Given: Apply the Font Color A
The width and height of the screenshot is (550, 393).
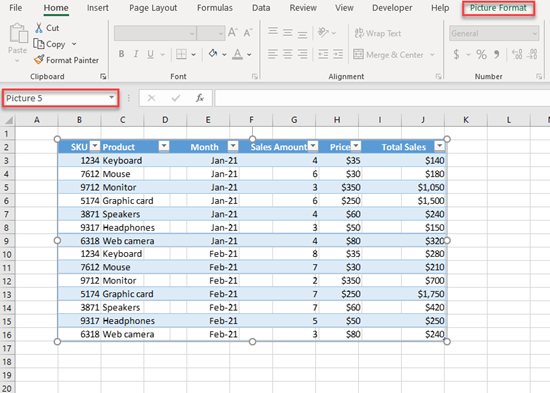Looking at the screenshot, I should (x=237, y=54).
